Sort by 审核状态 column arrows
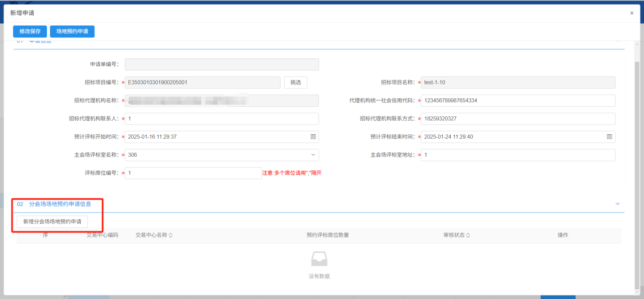644x299 pixels. click(x=468, y=235)
